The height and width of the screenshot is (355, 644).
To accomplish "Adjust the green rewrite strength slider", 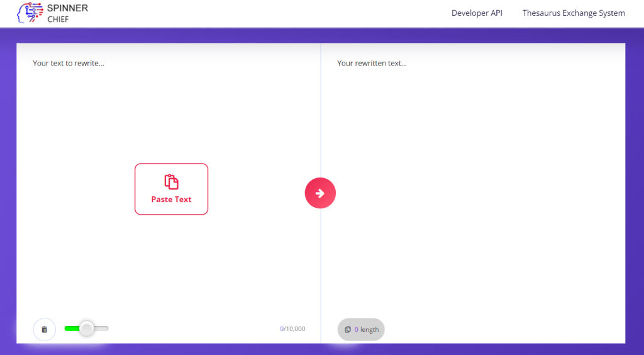I will coord(86,329).
